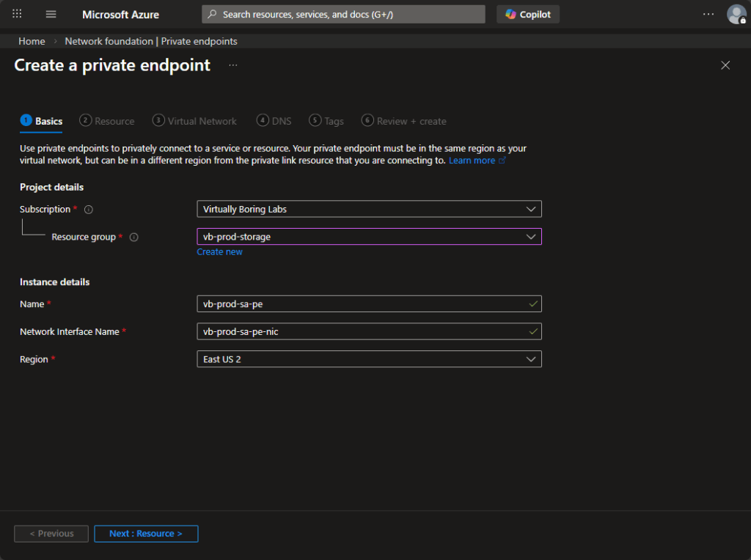751x560 pixels.
Task: Open the Learn more link
Action: pyautogui.click(x=477, y=161)
